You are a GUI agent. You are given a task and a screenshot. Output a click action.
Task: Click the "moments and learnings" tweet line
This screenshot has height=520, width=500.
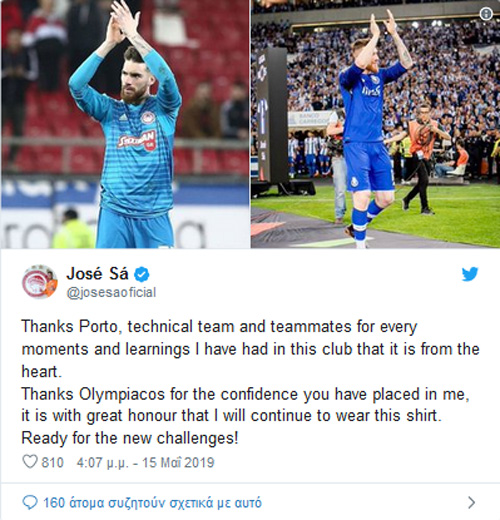point(250,349)
